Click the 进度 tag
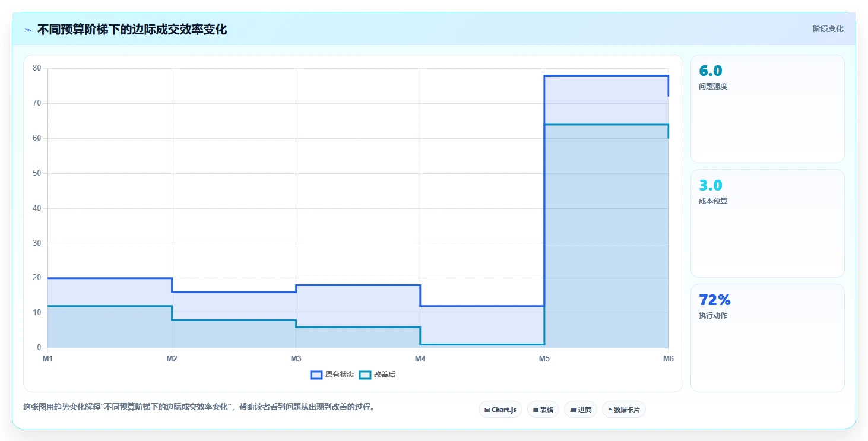Image resolution: width=868 pixels, height=441 pixels. coord(581,410)
